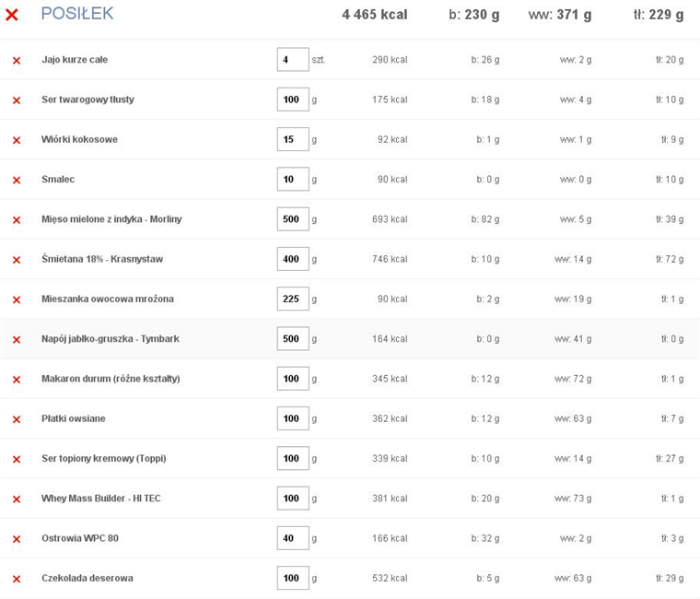Viewport: 700px width, 599px height.
Task: Delete the Ostrowia WPC 80 row
Action: coord(16,539)
